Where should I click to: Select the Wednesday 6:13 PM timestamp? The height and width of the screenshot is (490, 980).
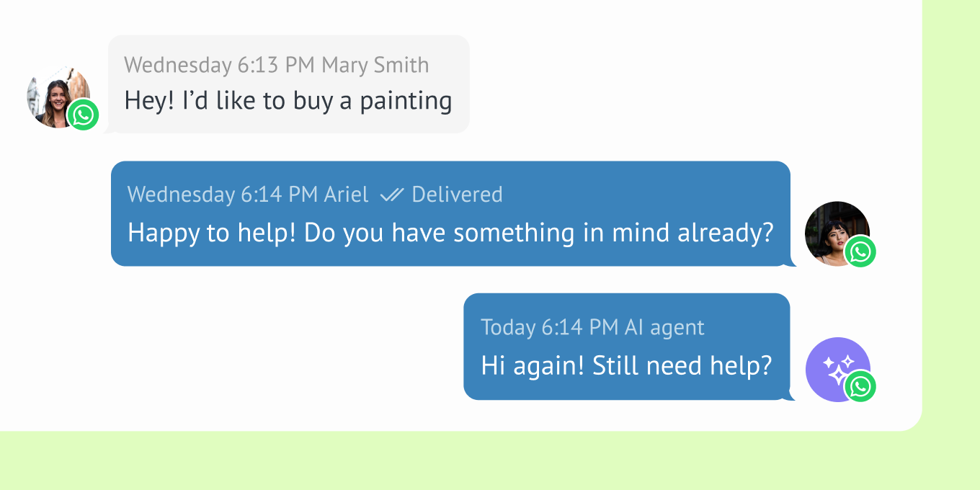[x=219, y=65]
